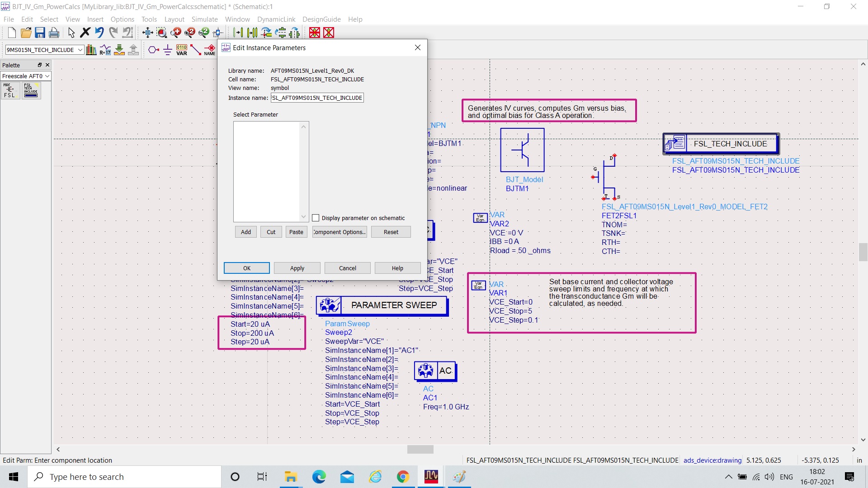
Task: Select FSL TECH INCLUDE palette item
Action: [x=31, y=90]
